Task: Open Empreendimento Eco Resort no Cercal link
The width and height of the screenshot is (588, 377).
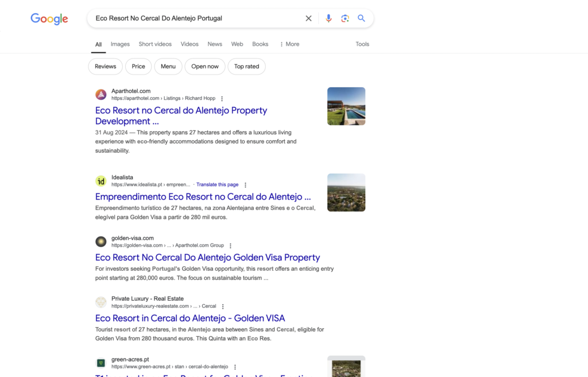Action: pyautogui.click(x=203, y=196)
